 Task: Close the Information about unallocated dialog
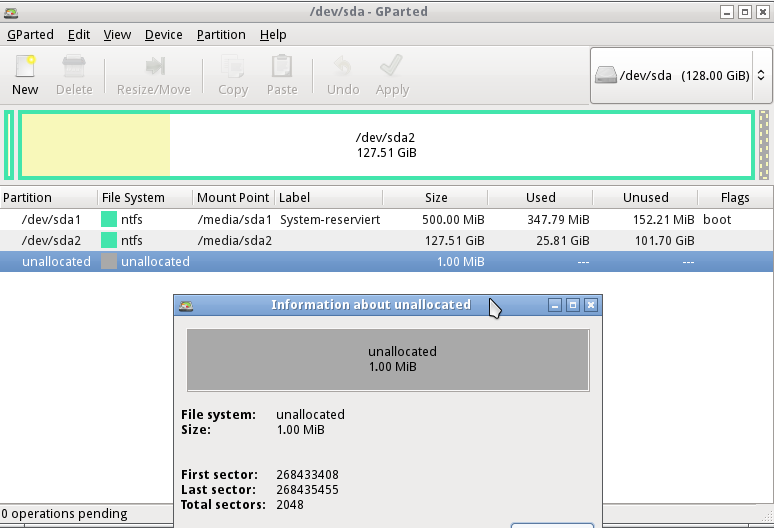pos(590,305)
